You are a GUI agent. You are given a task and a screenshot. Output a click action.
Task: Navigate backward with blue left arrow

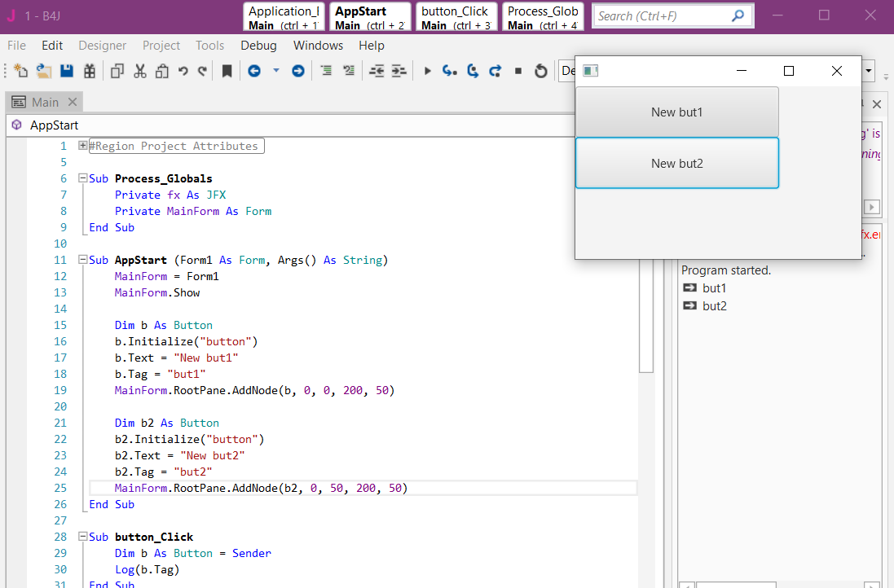[254, 72]
